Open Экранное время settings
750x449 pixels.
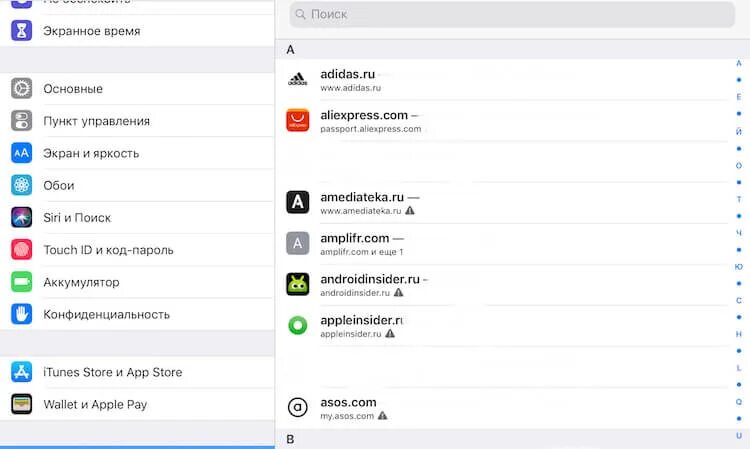(x=137, y=31)
